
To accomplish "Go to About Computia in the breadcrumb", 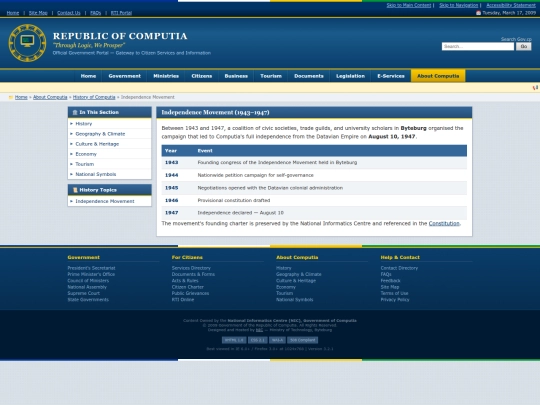I will tap(50, 97).
